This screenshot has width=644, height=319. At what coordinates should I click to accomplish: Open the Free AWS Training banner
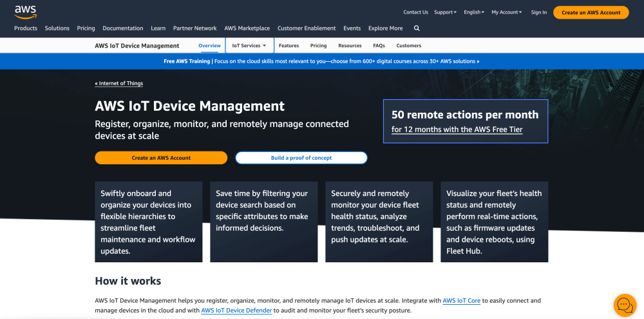tap(321, 61)
